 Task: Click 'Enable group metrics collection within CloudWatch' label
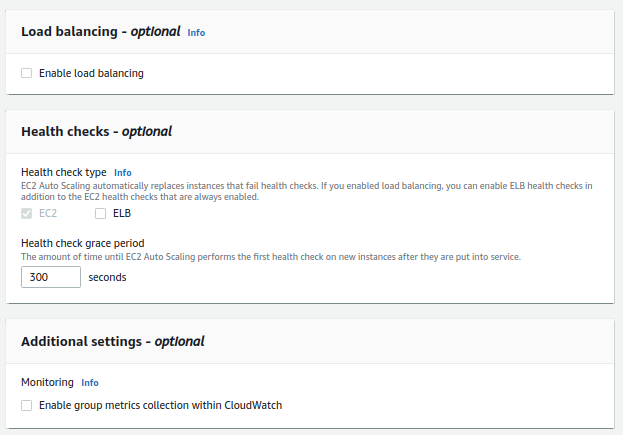click(x=160, y=405)
